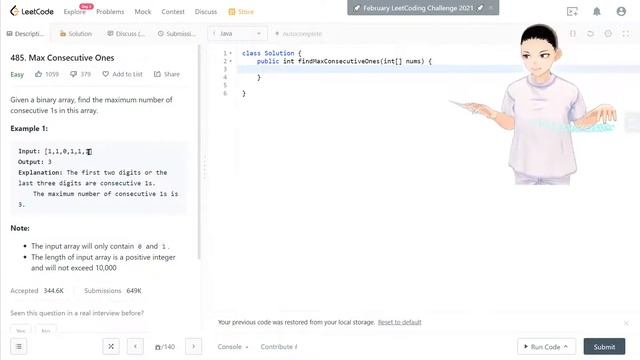Screen dimensions: 640x360
Task: Switch to the Description tab
Action: 25,33
